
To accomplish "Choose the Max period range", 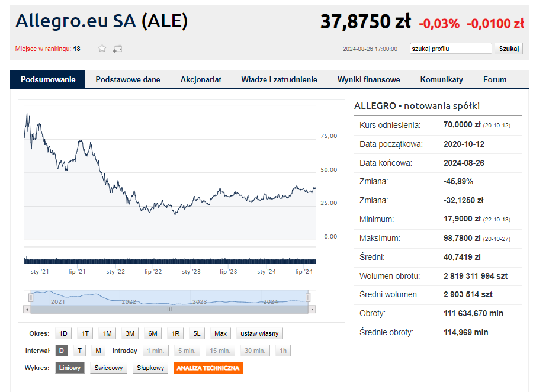I will pyautogui.click(x=220, y=333).
